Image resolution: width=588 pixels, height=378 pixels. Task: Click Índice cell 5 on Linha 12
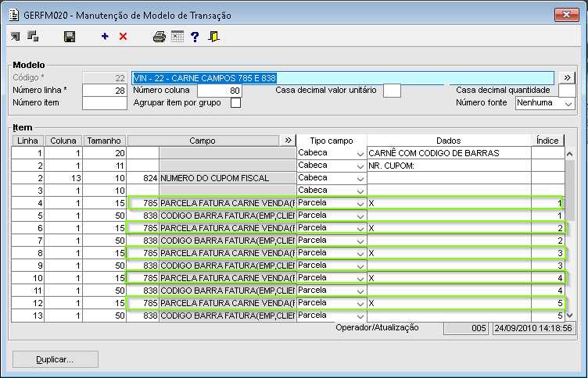click(548, 303)
